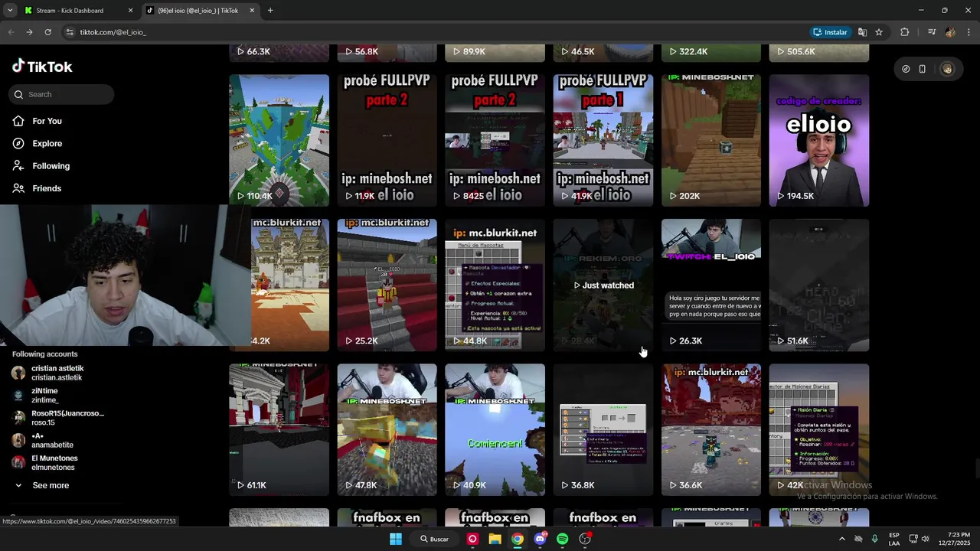980x551 pixels.
Task: Open Discord from the taskbar
Action: [x=541, y=539]
